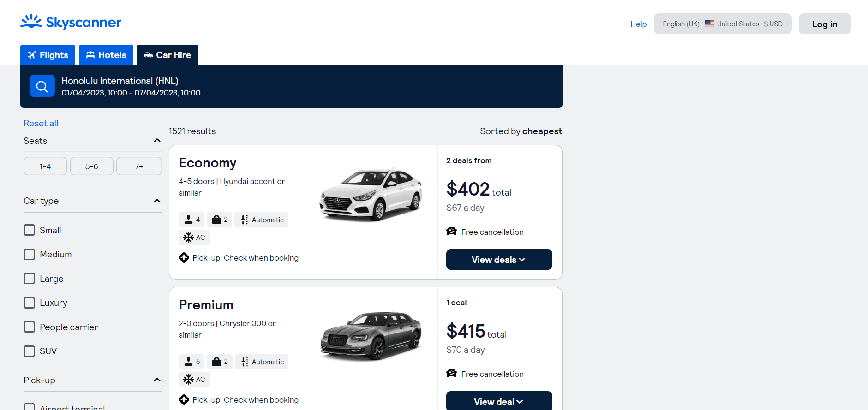Enable the SUV car type filter

(29, 351)
